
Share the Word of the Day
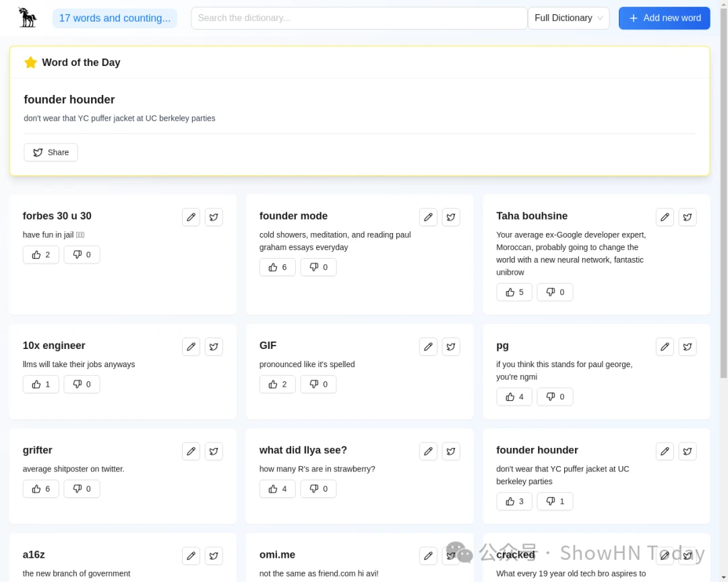(x=51, y=152)
